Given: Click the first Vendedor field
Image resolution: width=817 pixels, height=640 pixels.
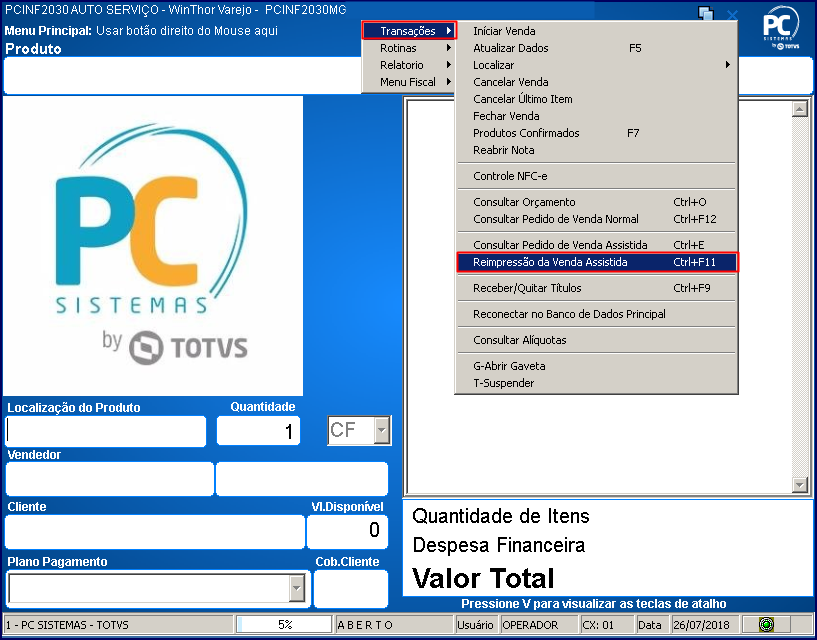Looking at the screenshot, I should 109,479.
